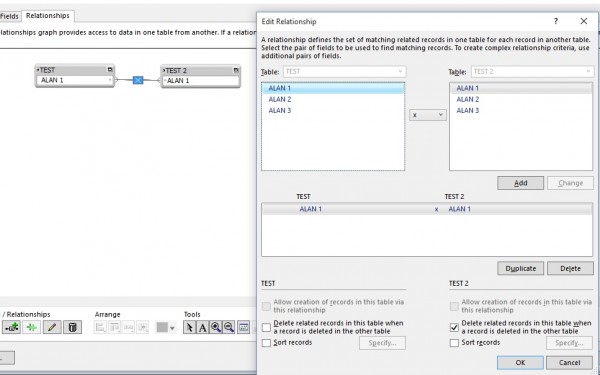Click the Delete button

point(570,268)
